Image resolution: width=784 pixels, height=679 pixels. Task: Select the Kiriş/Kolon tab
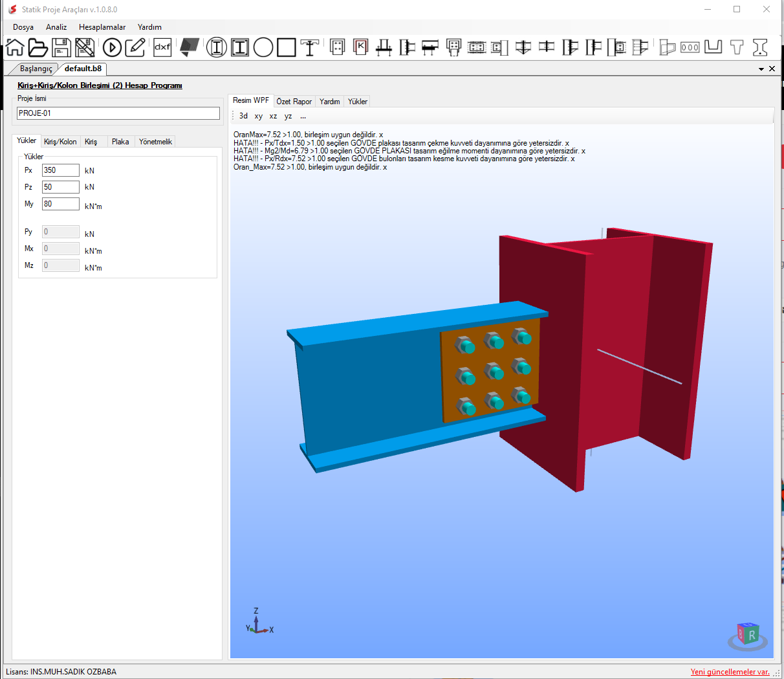[x=60, y=142]
